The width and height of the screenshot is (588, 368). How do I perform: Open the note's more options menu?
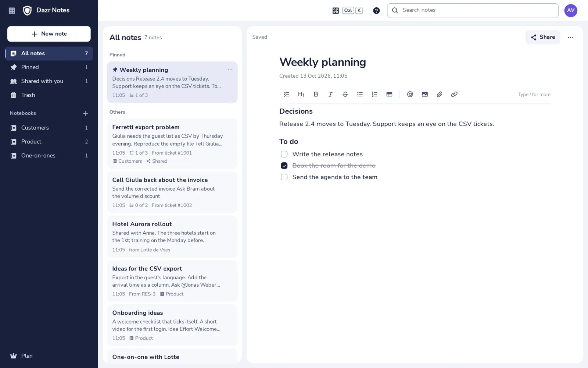point(570,37)
